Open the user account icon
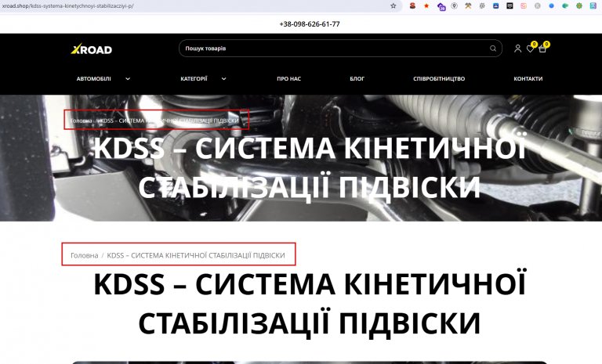Image resolution: width=602 pixels, height=364 pixels. coord(517,49)
